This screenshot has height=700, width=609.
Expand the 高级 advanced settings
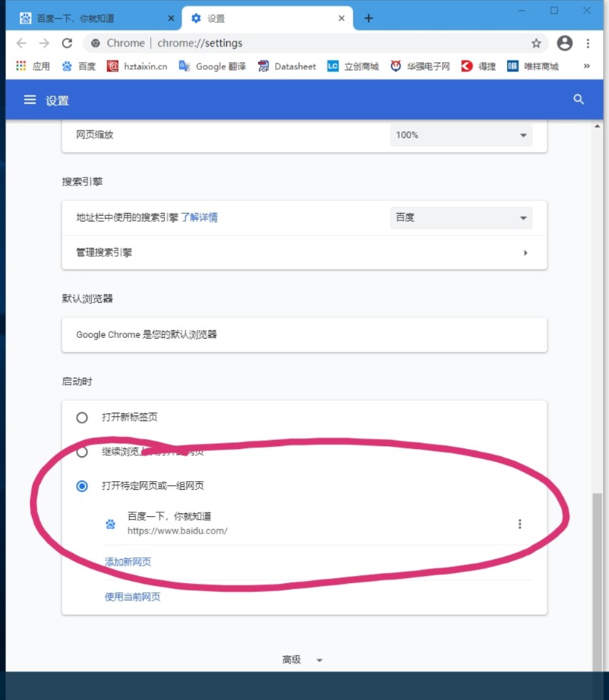tap(302, 659)
